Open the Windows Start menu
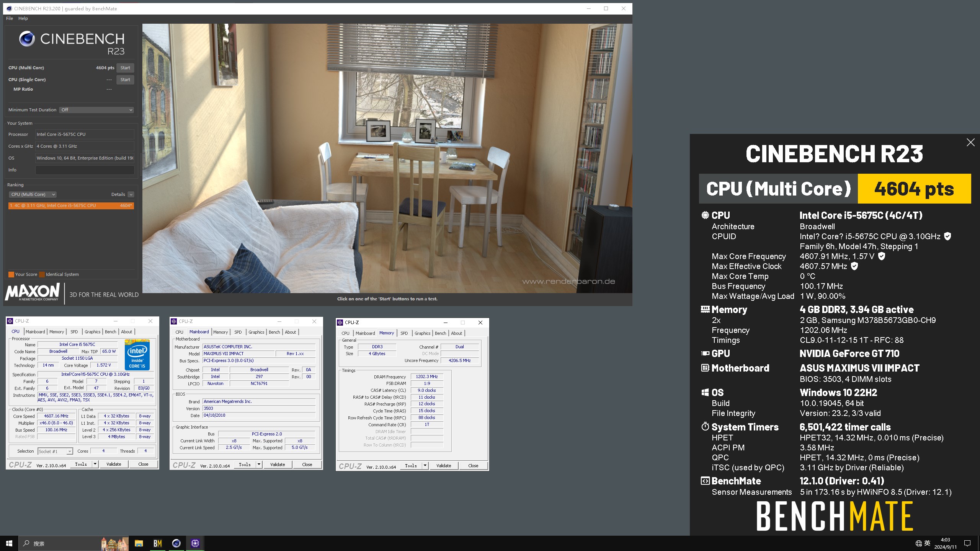 coord(9,543)
